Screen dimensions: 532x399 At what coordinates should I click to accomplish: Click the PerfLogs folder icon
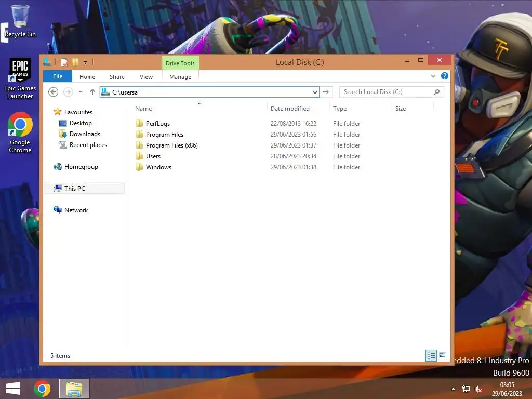click(139, 123)
